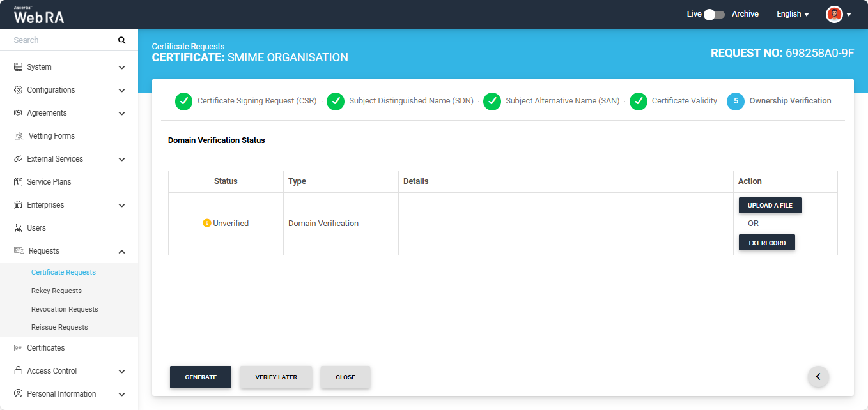
Task: Click the Unverified status warning icon
Action: coord(206,224)
